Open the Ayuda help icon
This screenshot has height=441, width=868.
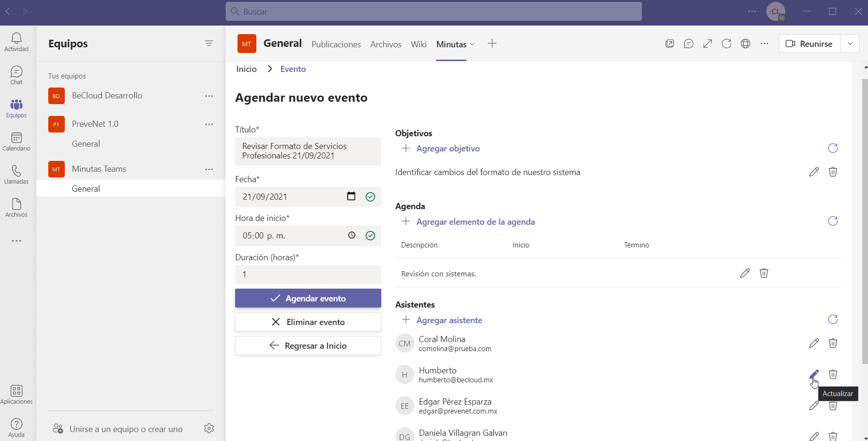(17, 428)
